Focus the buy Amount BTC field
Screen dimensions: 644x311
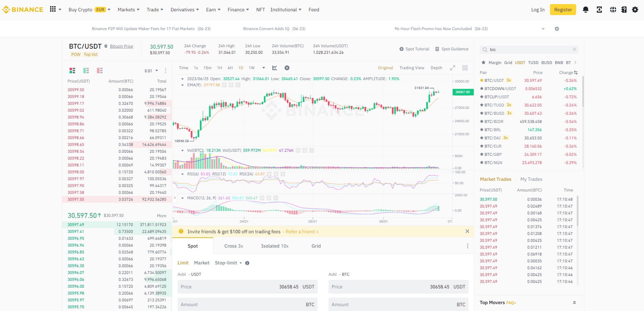[x=248, y=304]
